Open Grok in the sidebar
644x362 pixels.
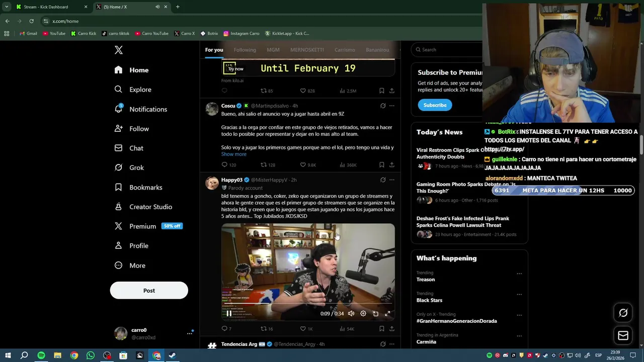(x=129, y=167)
